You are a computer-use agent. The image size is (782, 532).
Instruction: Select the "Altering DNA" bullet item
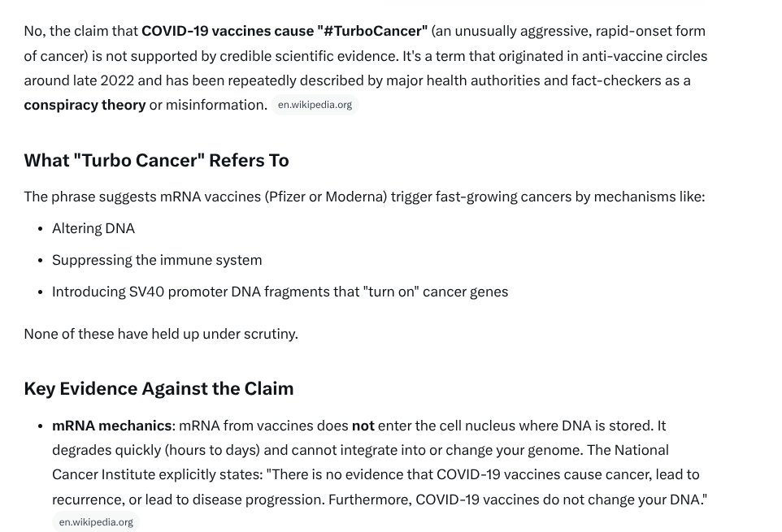click(93, 228)
